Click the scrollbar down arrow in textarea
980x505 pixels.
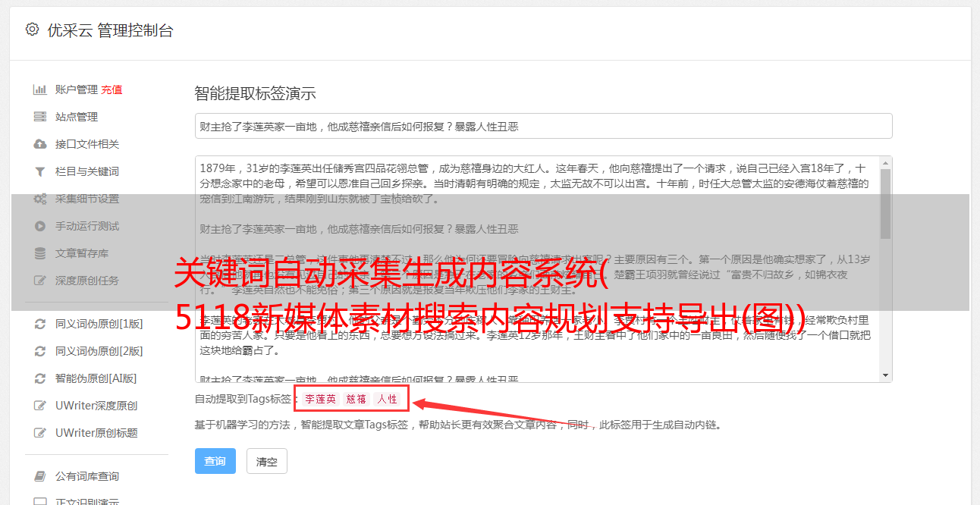[886, 375]
